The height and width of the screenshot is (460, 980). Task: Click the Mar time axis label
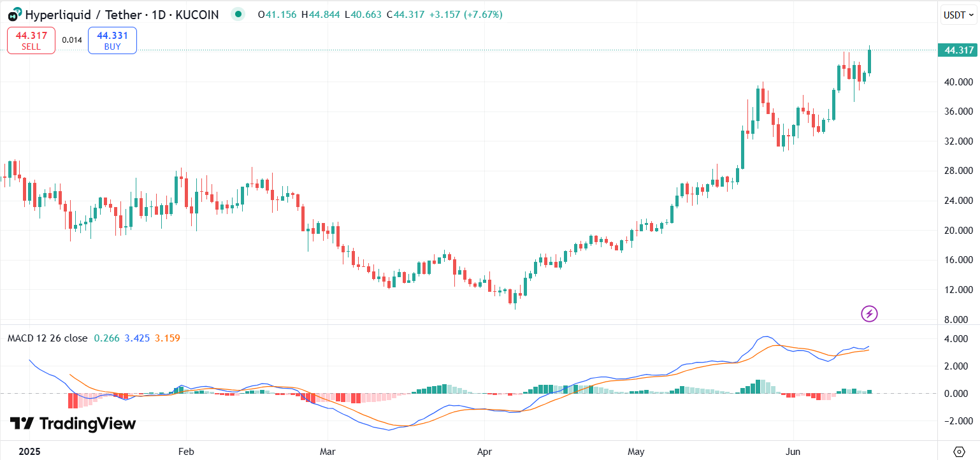pyautogui.click(x=328, y=452)
